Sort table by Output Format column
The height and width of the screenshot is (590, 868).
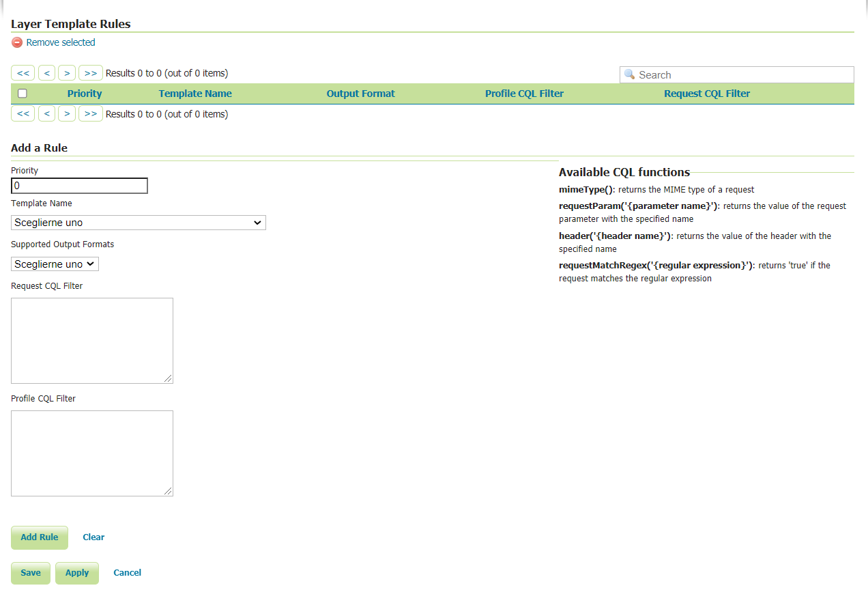360,94
